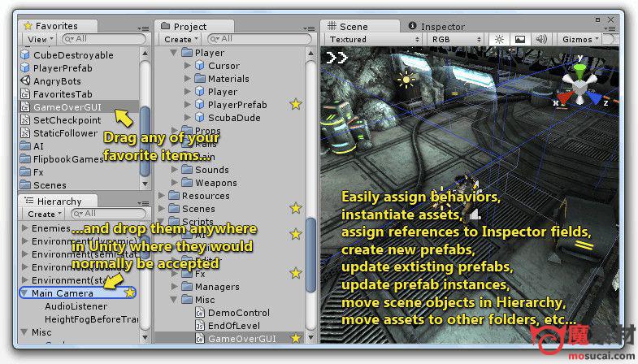638x364 pixels.
Task: Open the Create menu in Hierarchy panel
Action: coord(45,214)
